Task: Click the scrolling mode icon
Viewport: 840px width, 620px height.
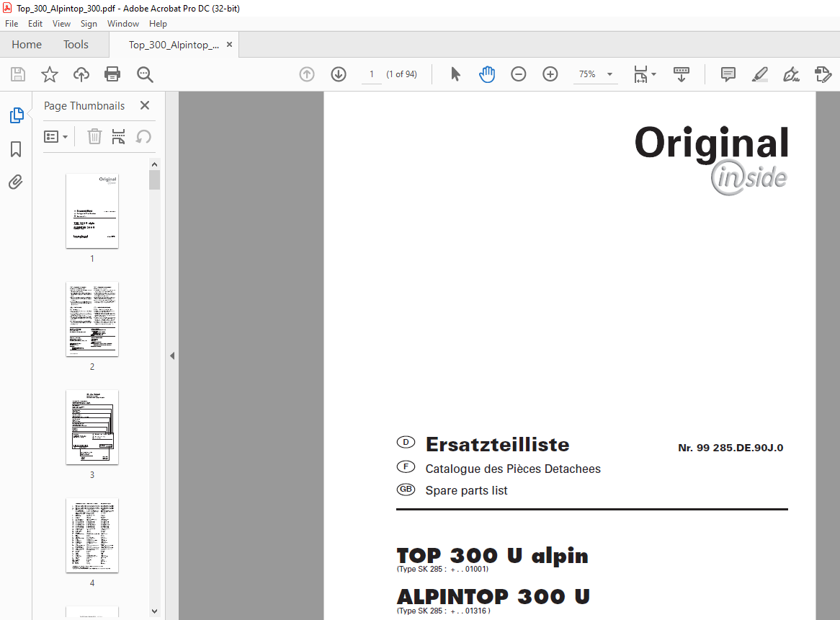Action: [681, 74]
